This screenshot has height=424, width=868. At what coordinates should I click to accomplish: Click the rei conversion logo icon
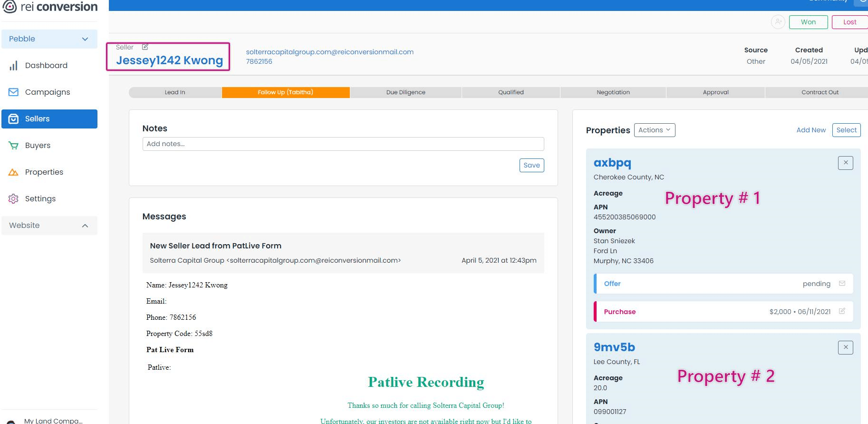pyautogui.click(x=10, y=7)
